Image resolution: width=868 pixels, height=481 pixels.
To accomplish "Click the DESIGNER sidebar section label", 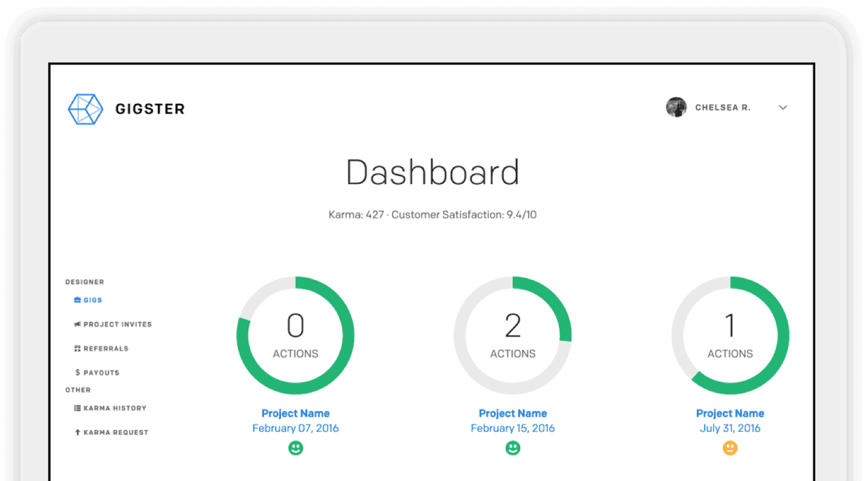I will click(85, 282).
